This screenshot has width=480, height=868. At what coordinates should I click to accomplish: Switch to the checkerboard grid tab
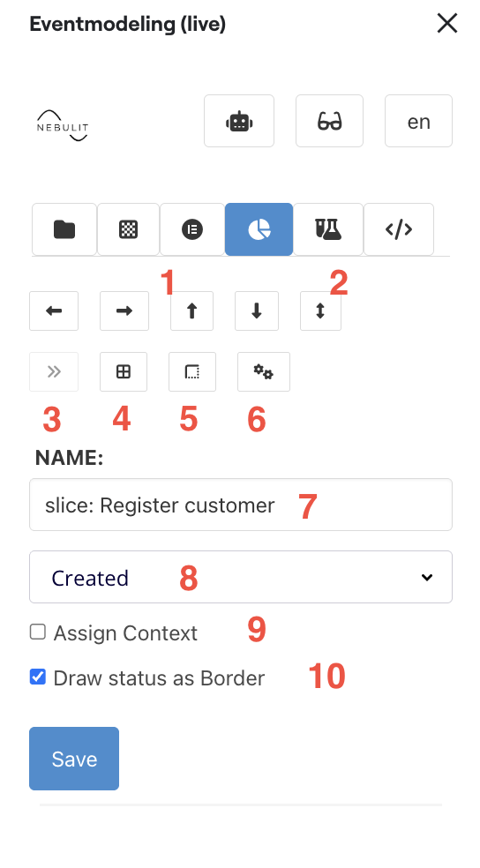point(129,229)
